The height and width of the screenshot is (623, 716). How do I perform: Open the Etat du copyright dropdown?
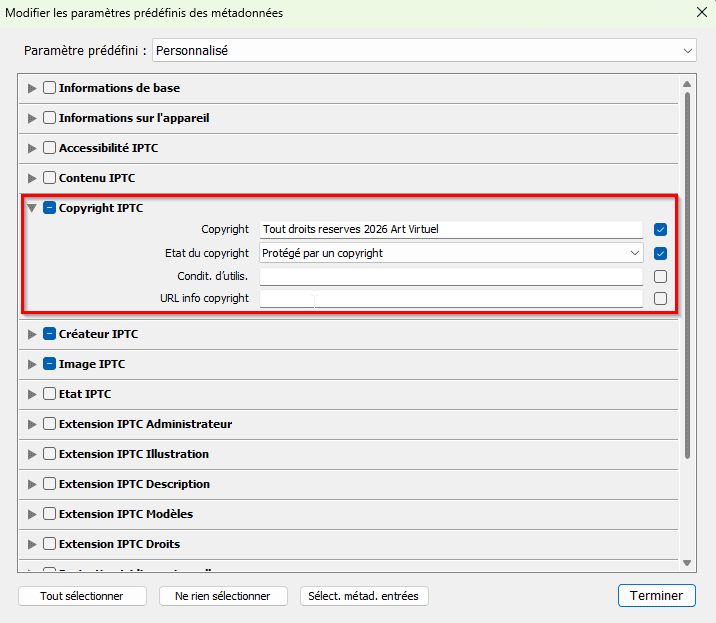tap(450, 253)
